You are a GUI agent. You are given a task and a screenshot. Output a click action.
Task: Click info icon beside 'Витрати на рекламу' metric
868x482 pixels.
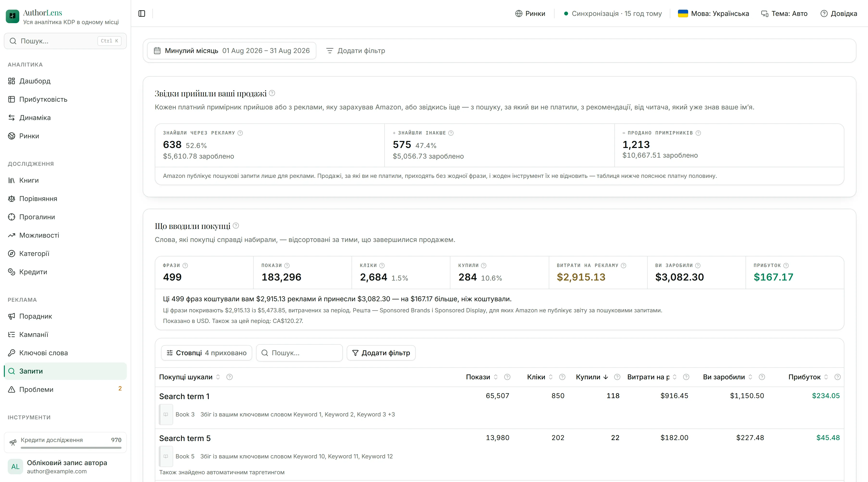pyautogui.click(x=624, y=265)
